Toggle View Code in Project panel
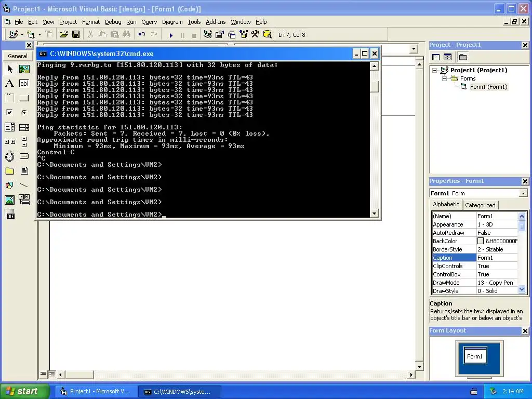This screenshot has width=532, height=399. click(436, 57)
